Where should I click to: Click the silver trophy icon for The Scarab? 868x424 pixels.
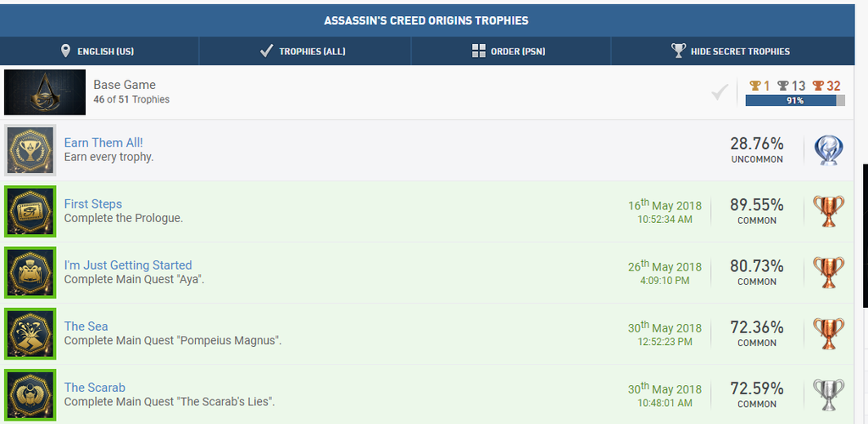[x=829, y=394]
